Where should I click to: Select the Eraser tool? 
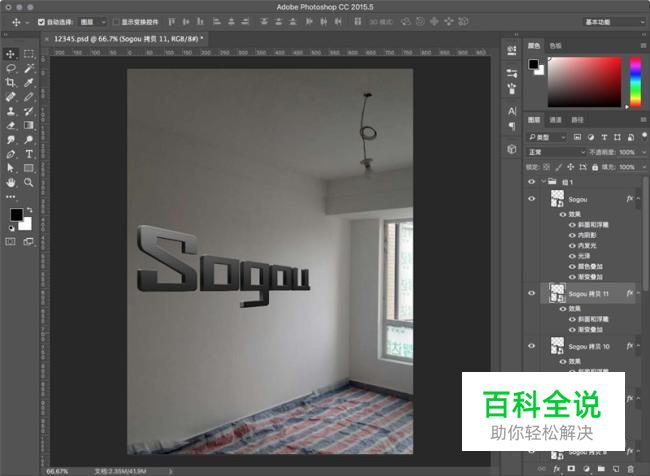[10, 125]
